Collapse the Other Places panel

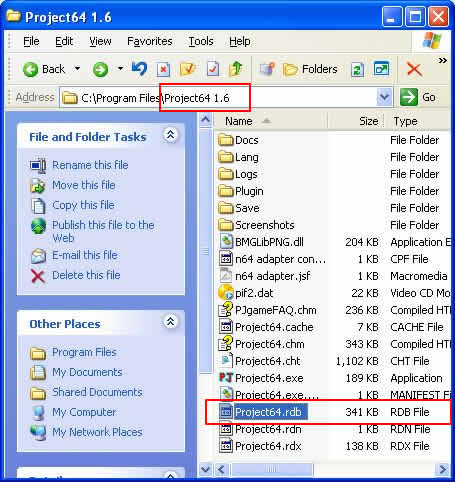tap(170, 322)
